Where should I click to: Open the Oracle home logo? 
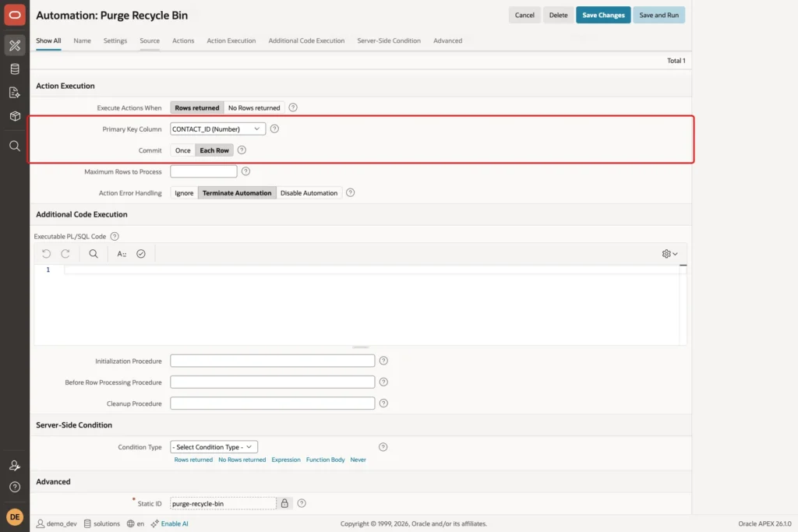[x=15, y=15]
